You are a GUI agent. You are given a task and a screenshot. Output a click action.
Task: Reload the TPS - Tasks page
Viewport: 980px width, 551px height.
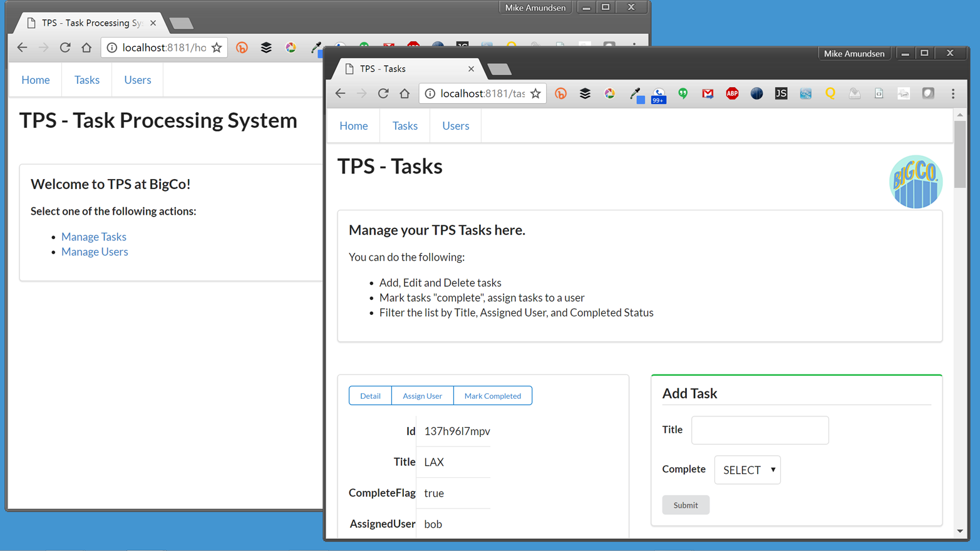coord(383,93)
